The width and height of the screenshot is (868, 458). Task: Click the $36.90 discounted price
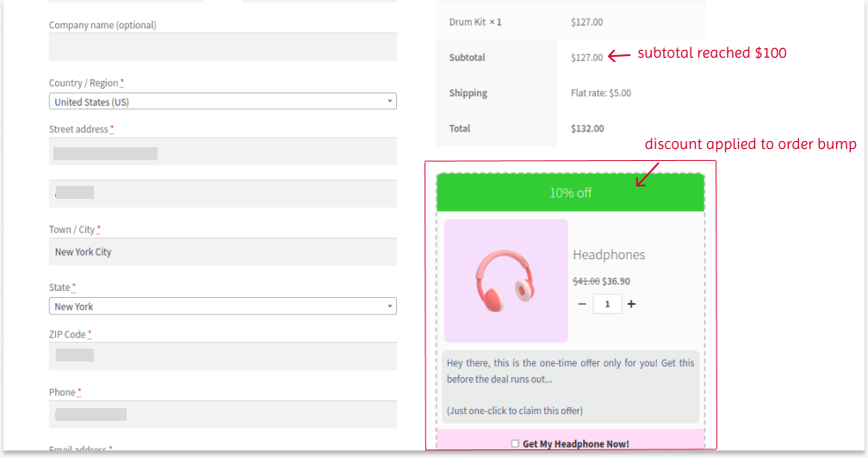[617, 281]
